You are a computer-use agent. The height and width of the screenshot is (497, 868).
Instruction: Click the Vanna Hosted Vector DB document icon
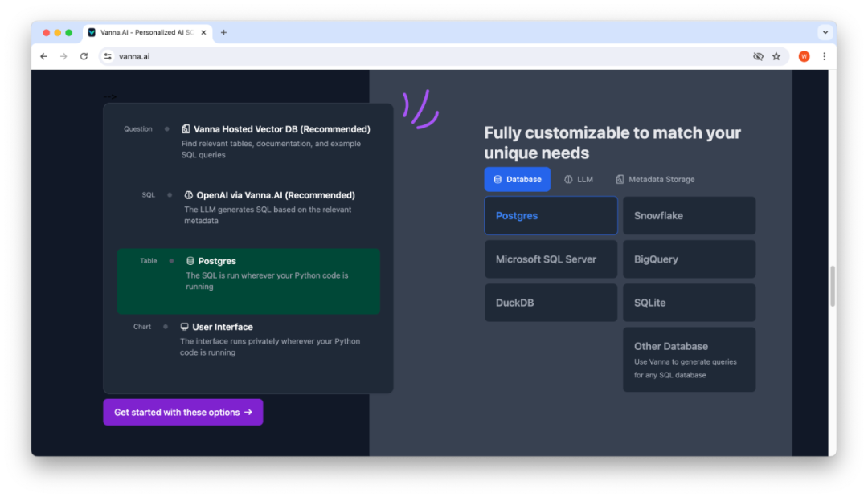186,129
